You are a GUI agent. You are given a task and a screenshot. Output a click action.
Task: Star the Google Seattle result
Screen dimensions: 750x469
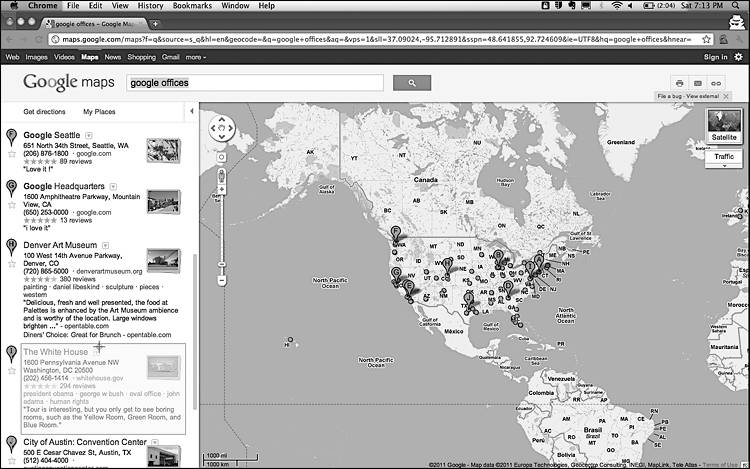11,153
